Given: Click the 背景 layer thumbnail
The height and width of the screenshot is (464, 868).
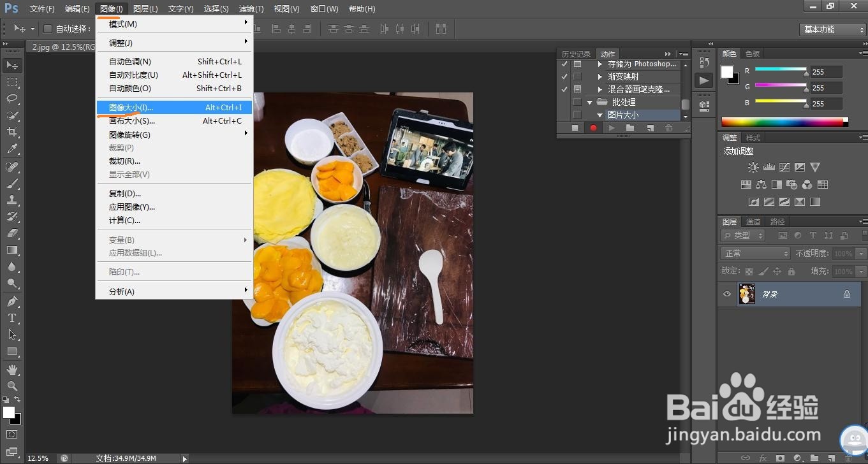Looking at the screenshot, I should point(747,294).
